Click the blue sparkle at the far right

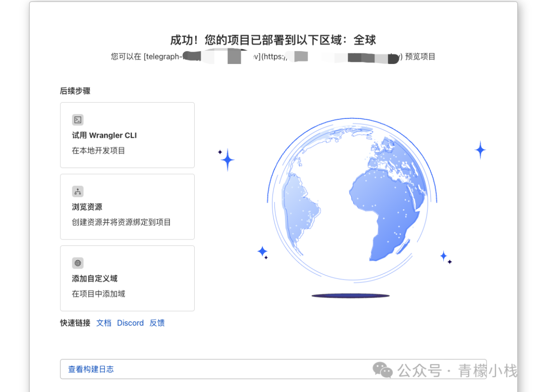point(480,150)
